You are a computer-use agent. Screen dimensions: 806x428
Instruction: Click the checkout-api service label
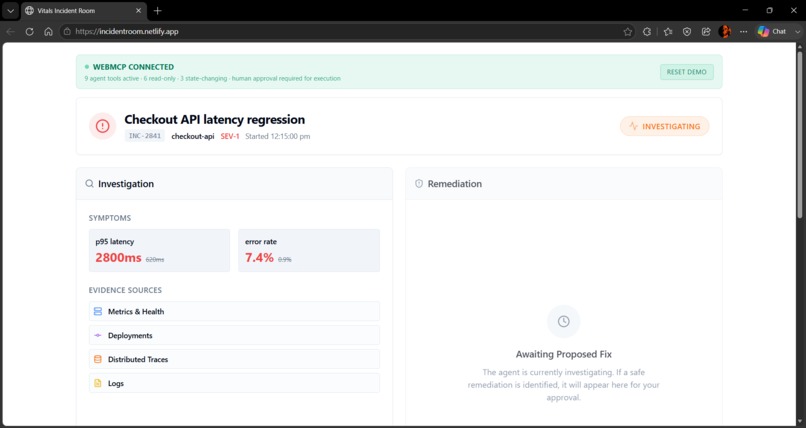193,136
